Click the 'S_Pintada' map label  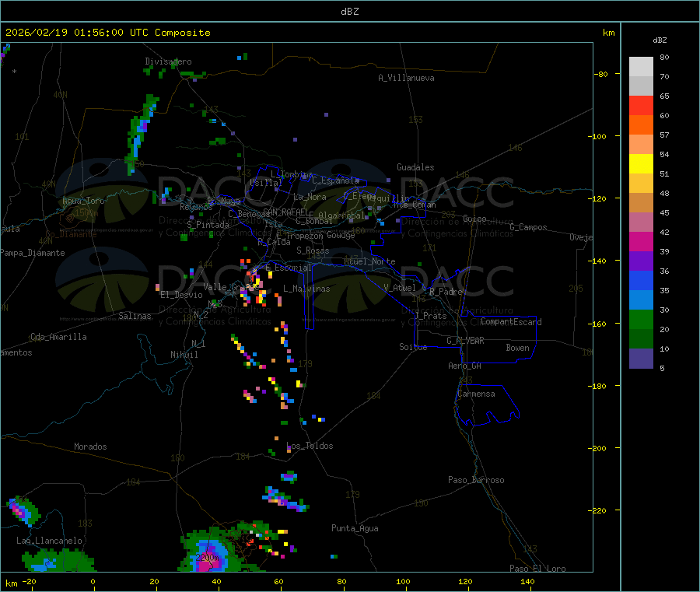tap(208, 225)
